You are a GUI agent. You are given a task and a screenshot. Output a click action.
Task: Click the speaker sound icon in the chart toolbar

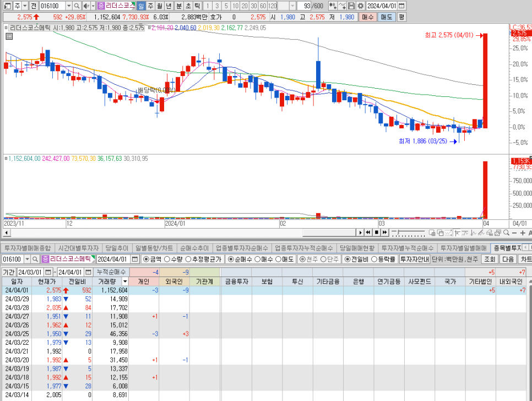pyautogui.click(x=86, y=6)
